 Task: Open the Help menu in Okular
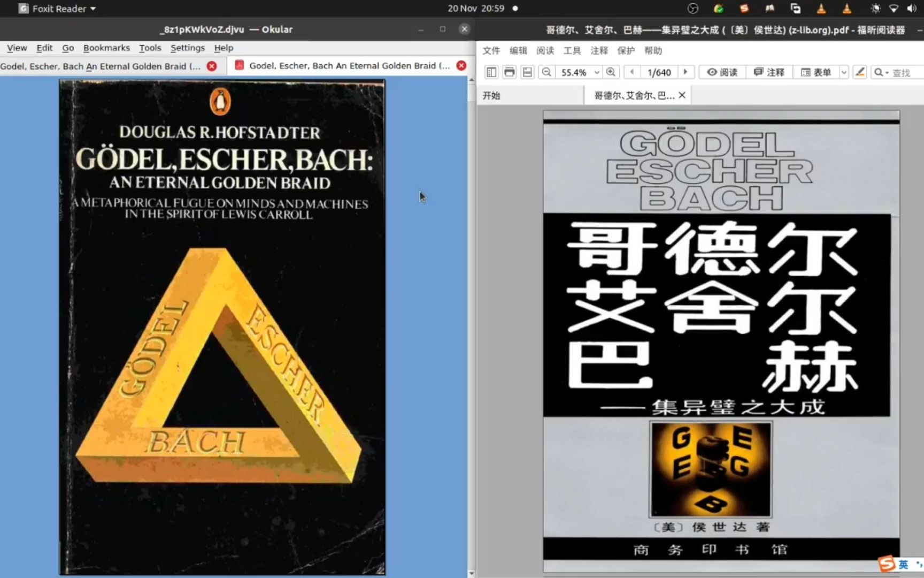[x=224, y=48]
